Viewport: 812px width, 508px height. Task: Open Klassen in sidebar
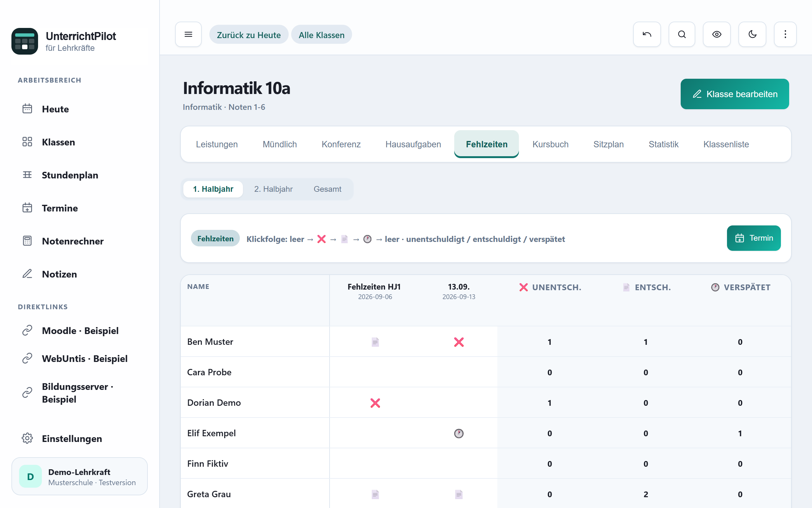[80, 142]
